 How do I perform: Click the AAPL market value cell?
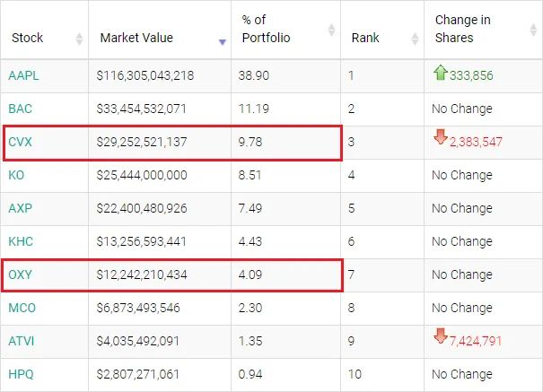pos(145,75)
